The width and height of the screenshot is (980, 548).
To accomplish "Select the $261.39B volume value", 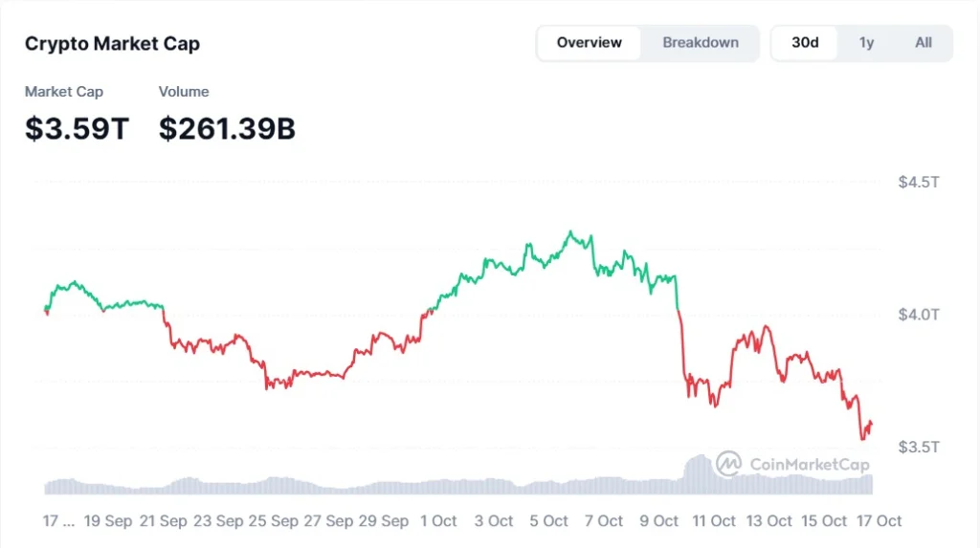I will click(x=227, y=128).
